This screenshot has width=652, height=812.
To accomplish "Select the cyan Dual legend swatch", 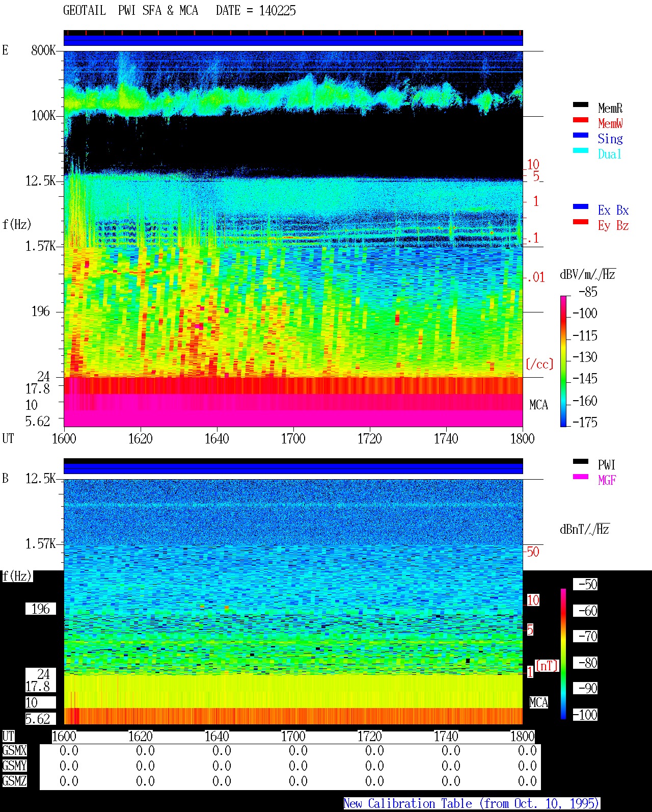I will click(581, 151).
